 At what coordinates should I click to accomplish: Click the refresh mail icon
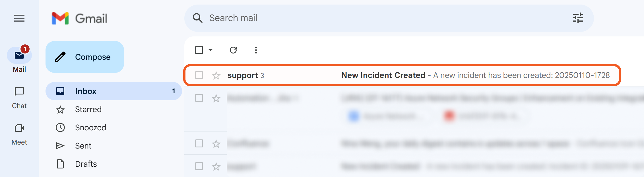pyautogui.click(x=233, y=50)
